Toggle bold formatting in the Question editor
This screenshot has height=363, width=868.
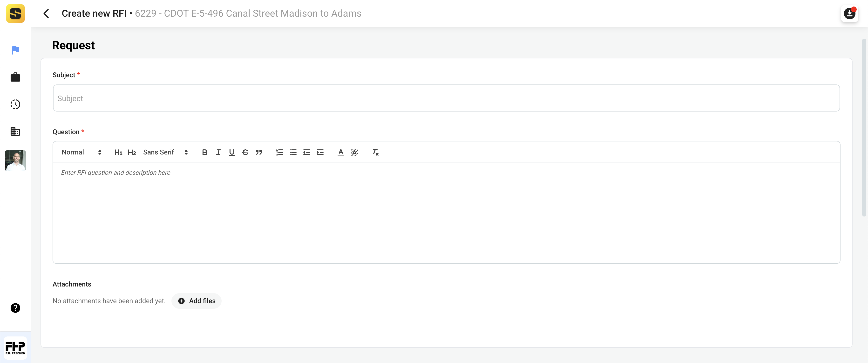204,152
